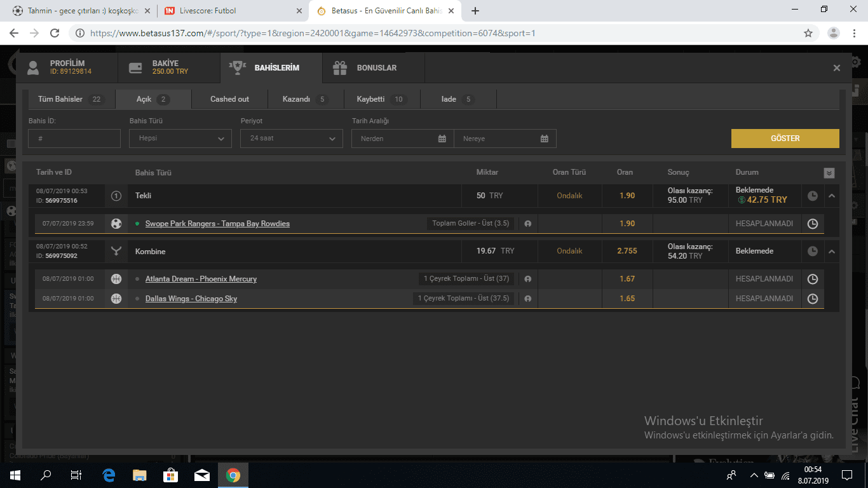This screenshot has width=868, height=488.
Task: Show Iade bets
Action: coord(458,99)
